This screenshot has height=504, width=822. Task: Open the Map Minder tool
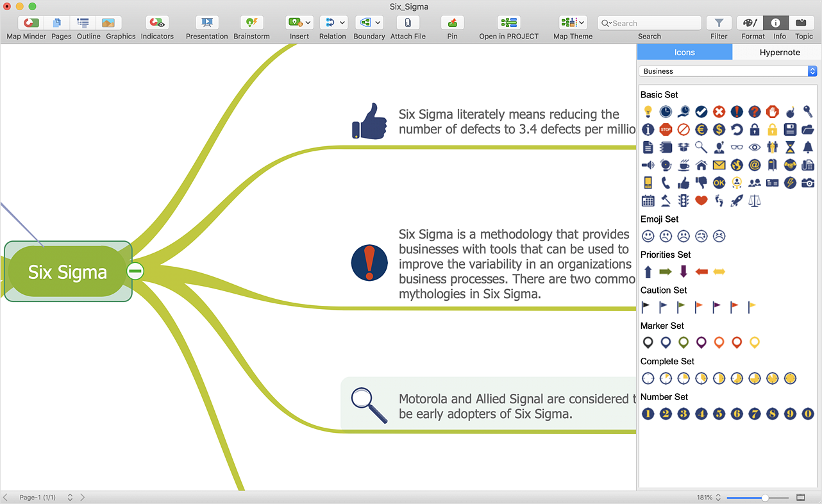tap(27, 23)
